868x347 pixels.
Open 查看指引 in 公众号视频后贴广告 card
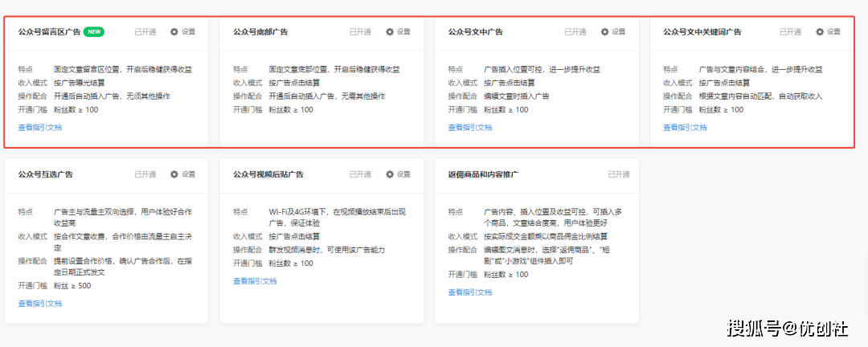click(247, 280)
